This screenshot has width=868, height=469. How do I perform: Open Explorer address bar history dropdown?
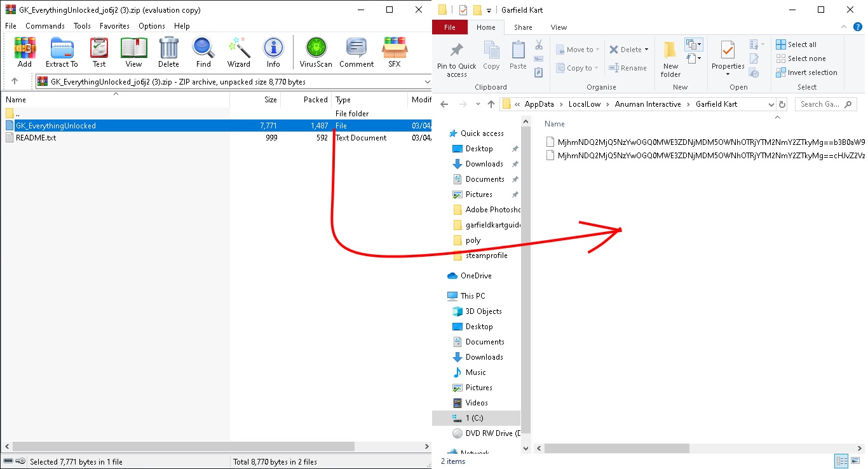771,104
